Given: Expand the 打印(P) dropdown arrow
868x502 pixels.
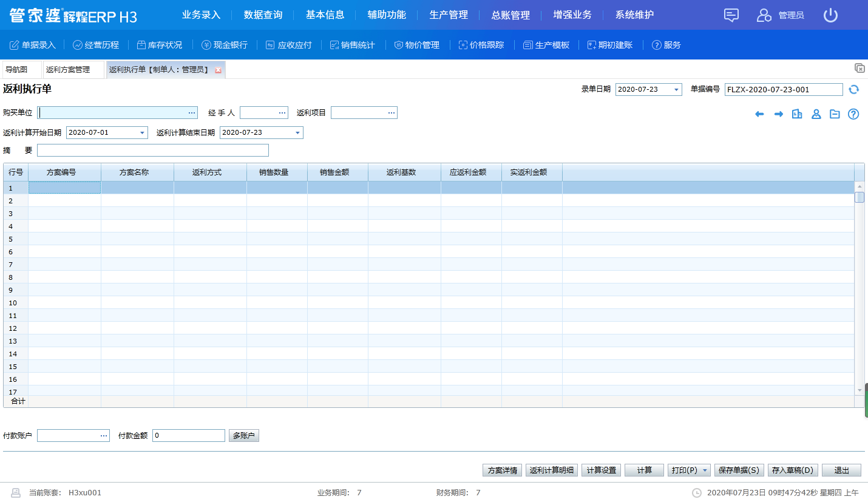Looking at the screenshot, I should [705, 470].
